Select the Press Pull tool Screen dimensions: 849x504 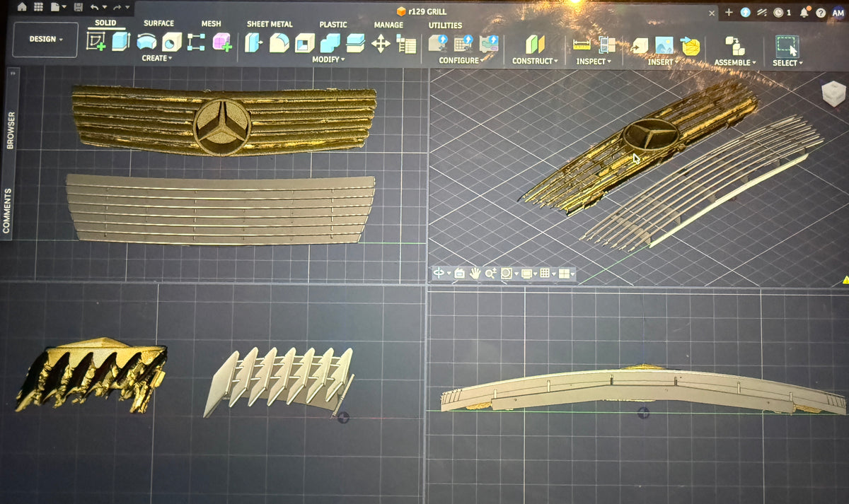[254, 44]
